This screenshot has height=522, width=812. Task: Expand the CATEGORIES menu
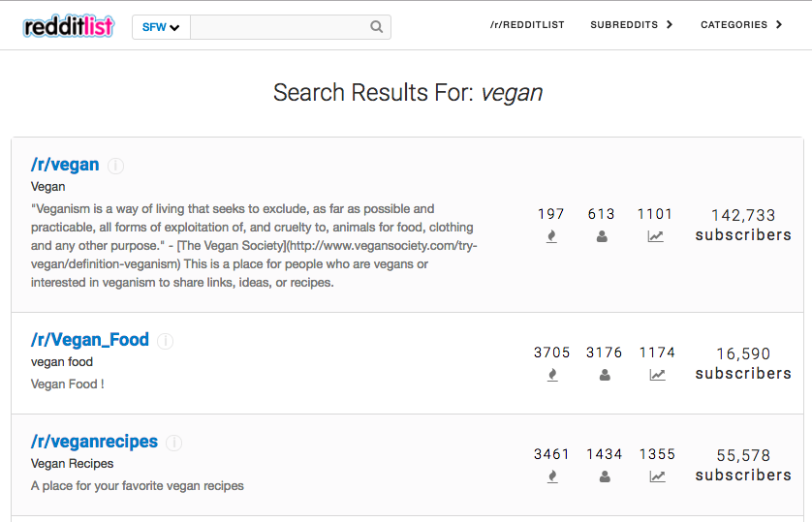[741, 25]
